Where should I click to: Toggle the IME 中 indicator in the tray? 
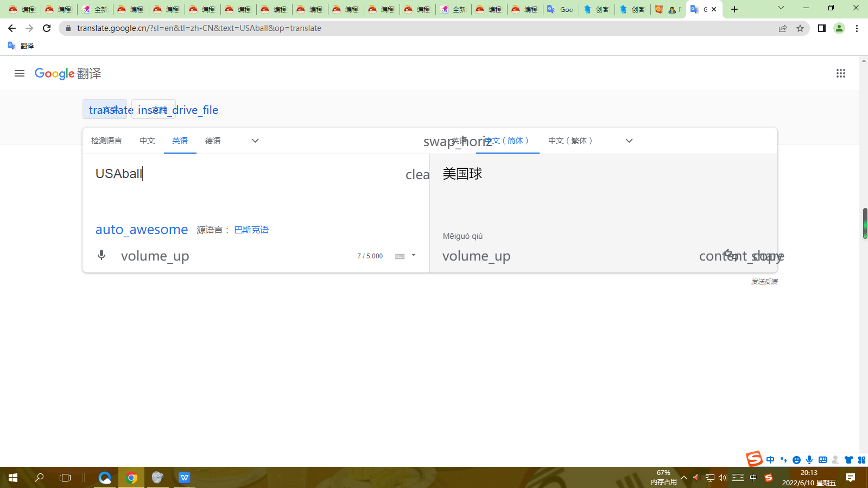pos(753,478)
